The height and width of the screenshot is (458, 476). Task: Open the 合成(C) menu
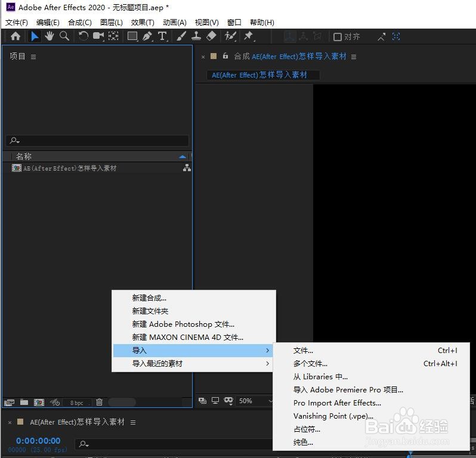(80, 23)
